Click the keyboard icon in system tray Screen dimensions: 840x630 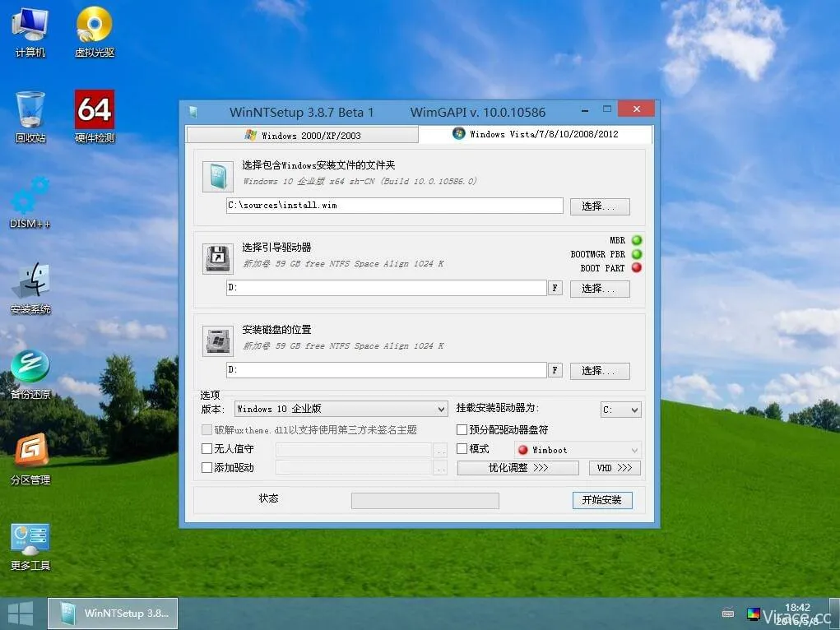tap(727, 613)
